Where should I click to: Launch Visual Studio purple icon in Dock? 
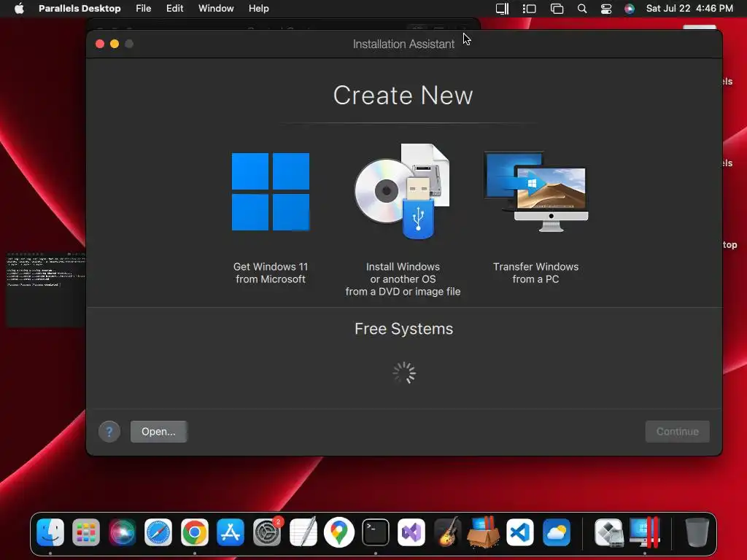411,532
